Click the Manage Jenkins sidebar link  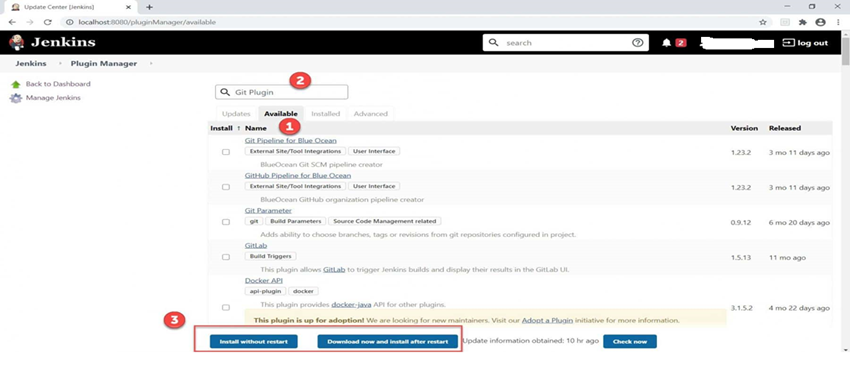pos(53,98)
